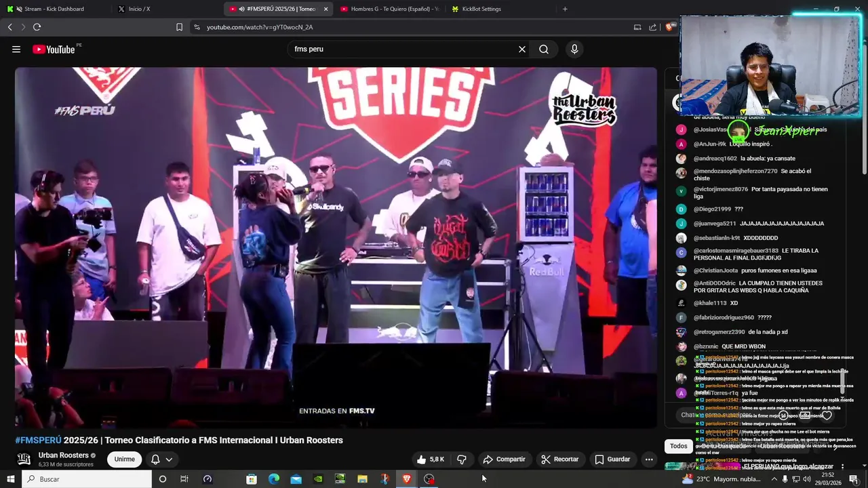Close the #FMSPERÚ 2025/26 tab
The image size is (868, 488).
[326, 9]
